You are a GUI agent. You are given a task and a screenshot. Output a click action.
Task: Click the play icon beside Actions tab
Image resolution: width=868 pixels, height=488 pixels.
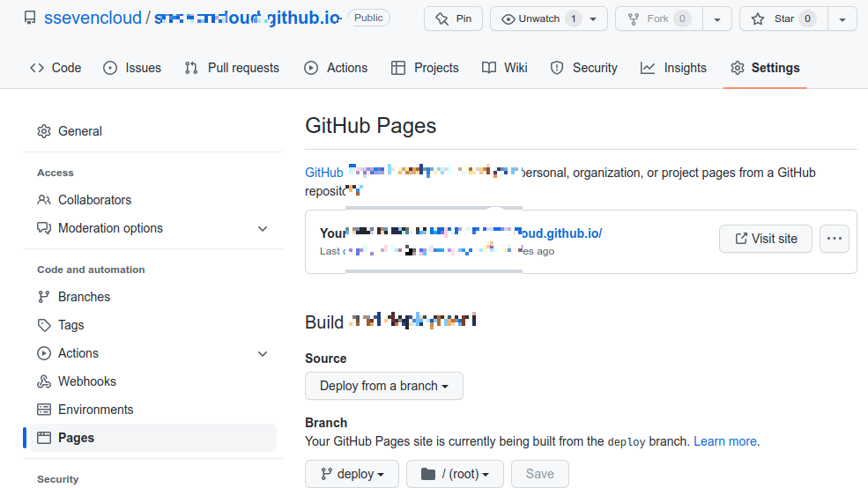[311, 68]
